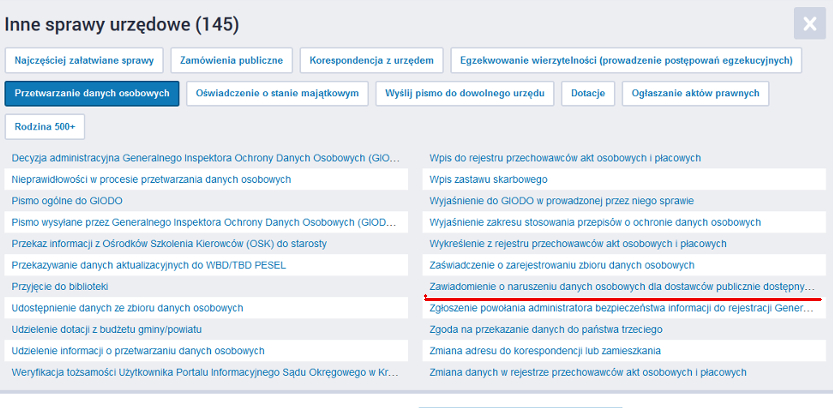Choose Wyślij pismo do dowolnego urzędu
The height and width of the screenshot is (408, 833).
pos(465,94)
